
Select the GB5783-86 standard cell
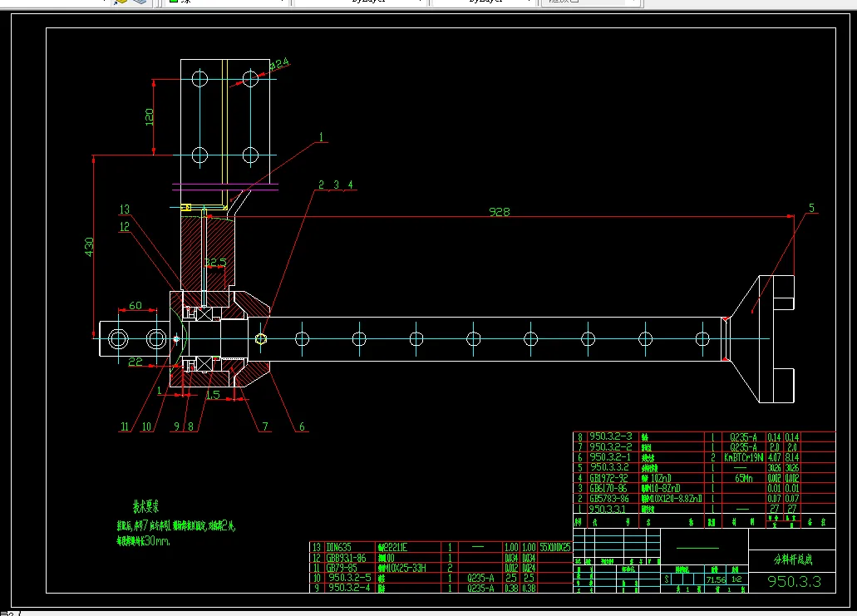coord(608,499)
